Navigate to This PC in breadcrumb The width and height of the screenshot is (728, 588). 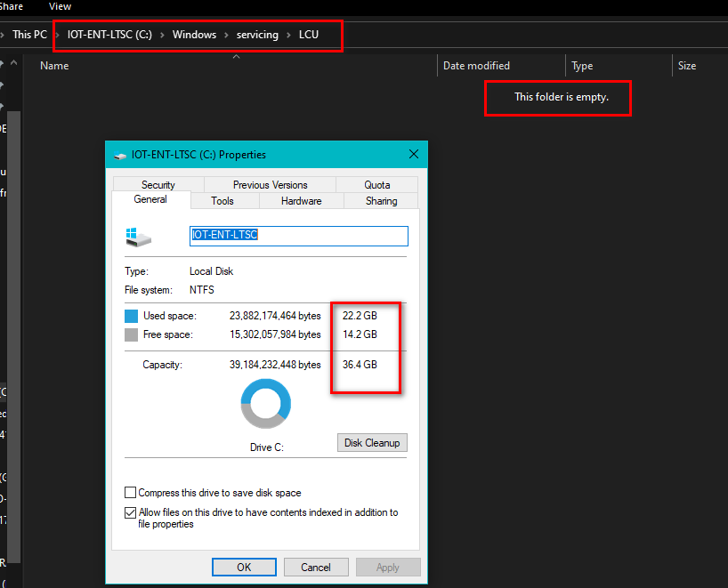[x=29, y=35]
